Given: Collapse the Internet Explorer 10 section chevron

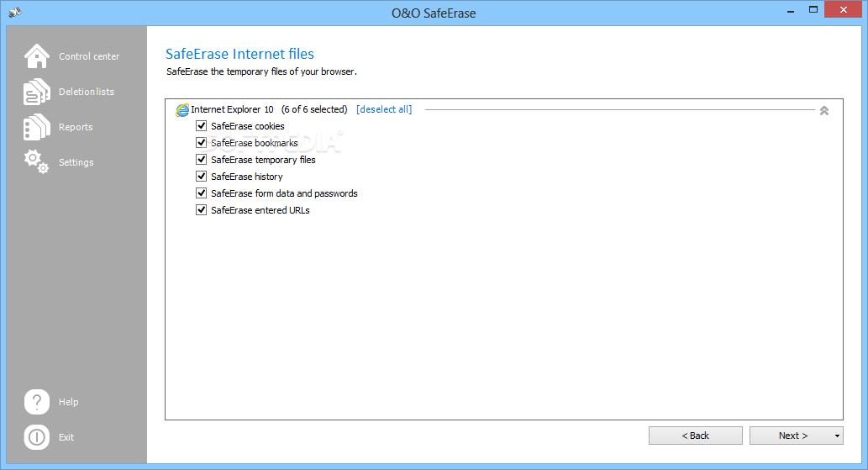Looking at the screenshot, I should pos(824,111).
